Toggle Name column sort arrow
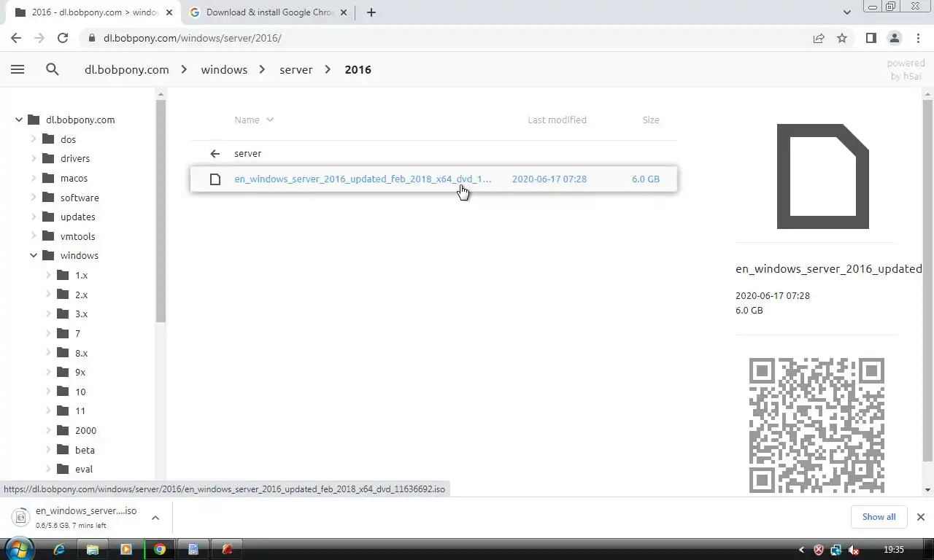The height and width of the screenshot is (560, 934). [x=270, y=120]
